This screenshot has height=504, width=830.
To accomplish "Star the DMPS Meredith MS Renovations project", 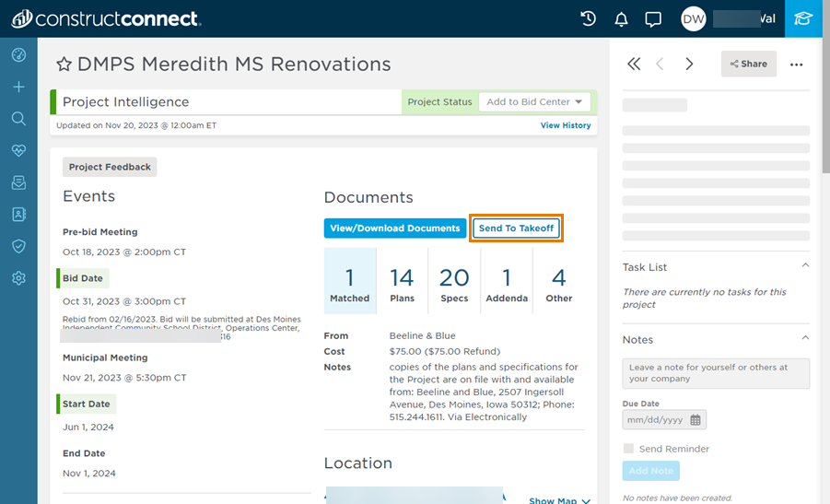I will click(64, 64).
